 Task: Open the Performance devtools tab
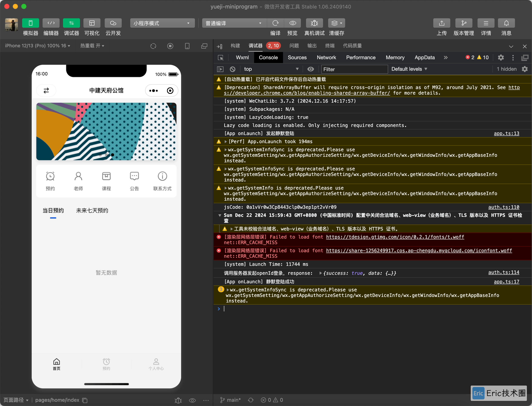361,58
